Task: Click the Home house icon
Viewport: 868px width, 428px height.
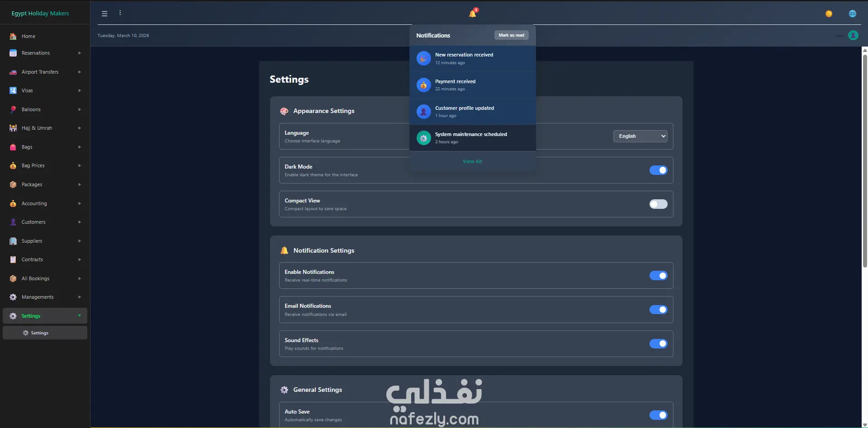Action: coord(13,36)
